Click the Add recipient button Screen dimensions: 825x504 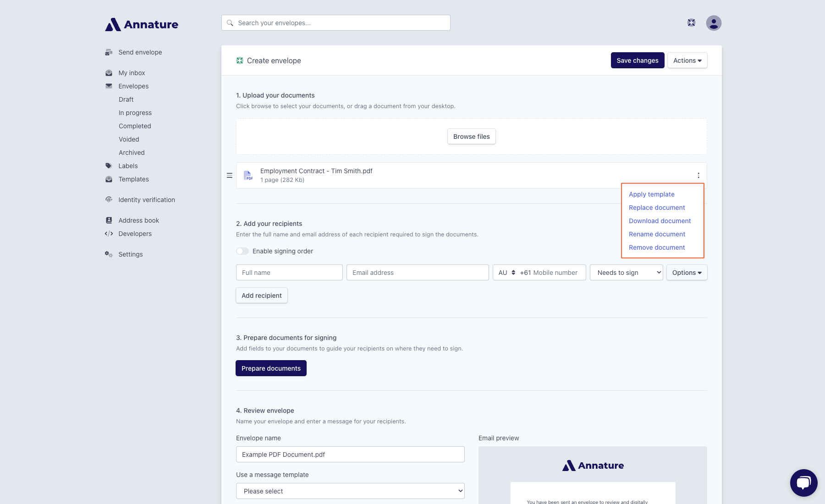coord(262,296)
